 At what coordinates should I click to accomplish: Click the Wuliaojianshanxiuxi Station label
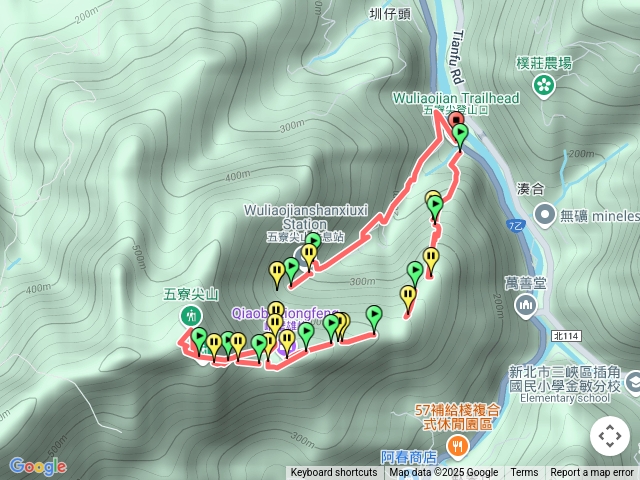[x=306, y=217]
